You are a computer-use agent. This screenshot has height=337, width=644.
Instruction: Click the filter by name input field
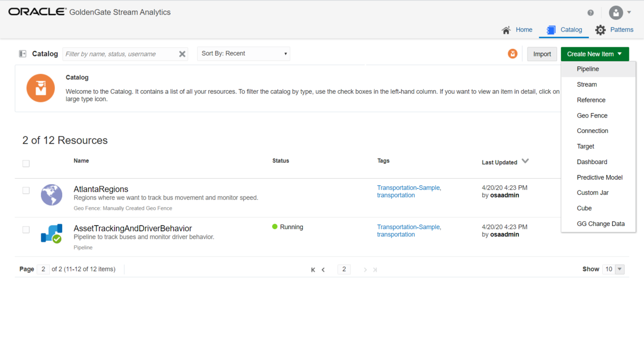[x=121, y=54]
